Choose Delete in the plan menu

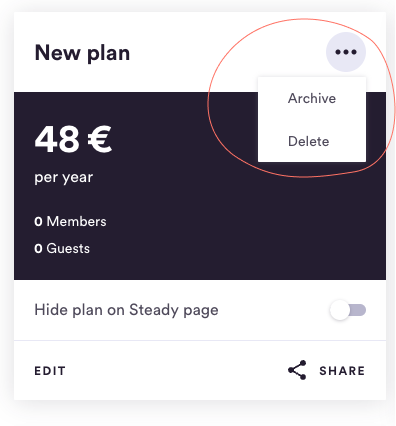pos(309,141)
